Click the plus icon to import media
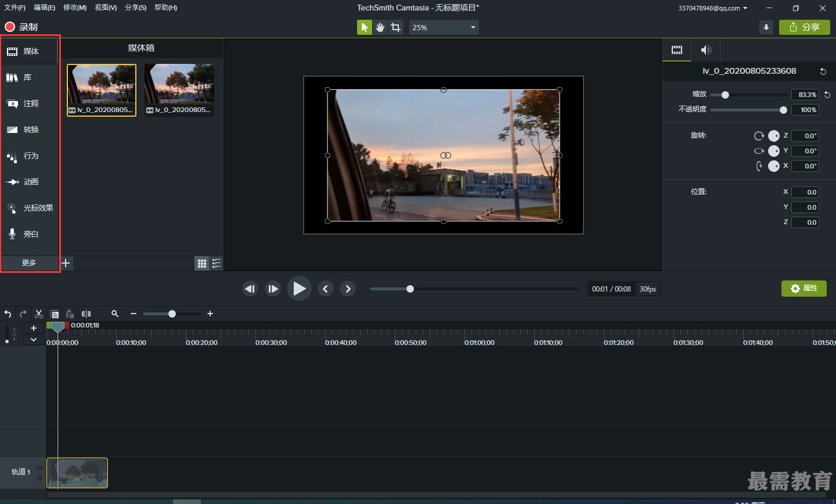 coord(66,263)
